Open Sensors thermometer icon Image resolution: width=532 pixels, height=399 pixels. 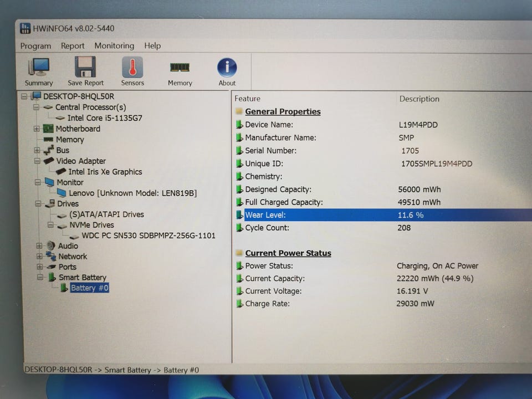point(132,67)
